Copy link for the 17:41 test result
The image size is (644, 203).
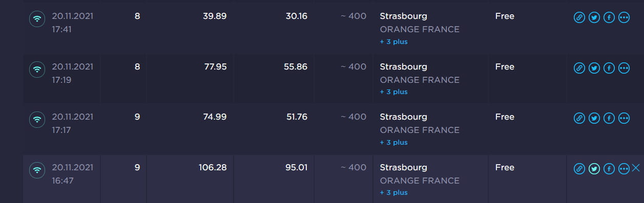(579, 17)
